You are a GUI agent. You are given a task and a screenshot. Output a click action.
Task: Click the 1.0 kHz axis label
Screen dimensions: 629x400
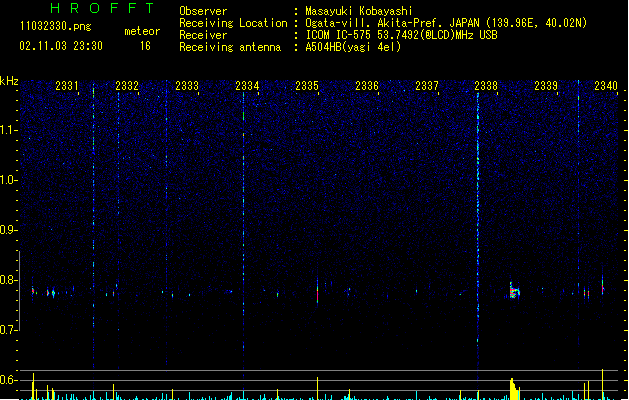point(8,180)
